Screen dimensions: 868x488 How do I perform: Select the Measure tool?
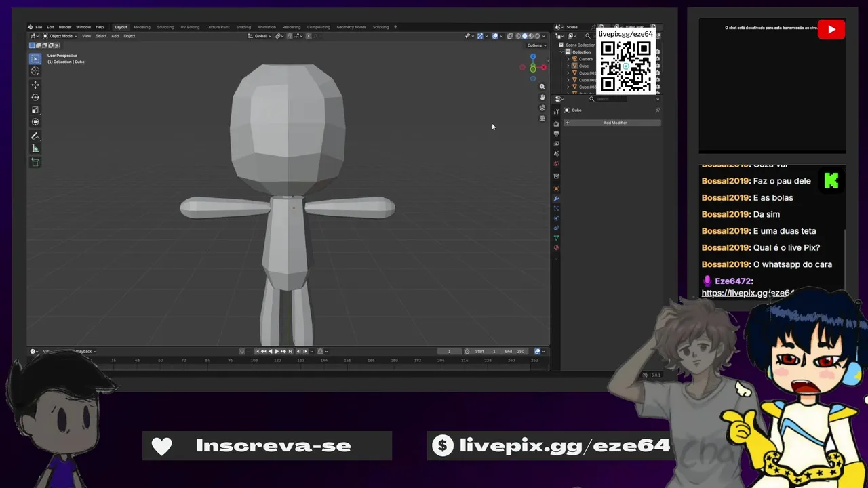[35, 148]
